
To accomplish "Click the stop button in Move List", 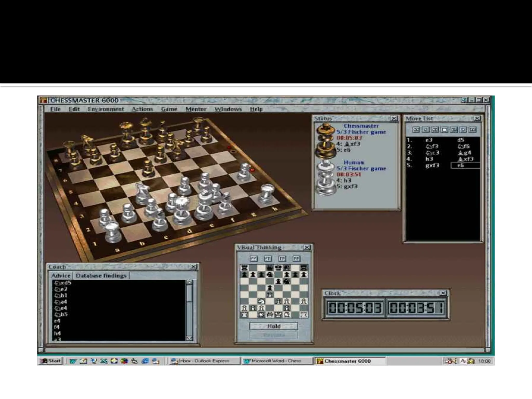I will click(444, 130).
